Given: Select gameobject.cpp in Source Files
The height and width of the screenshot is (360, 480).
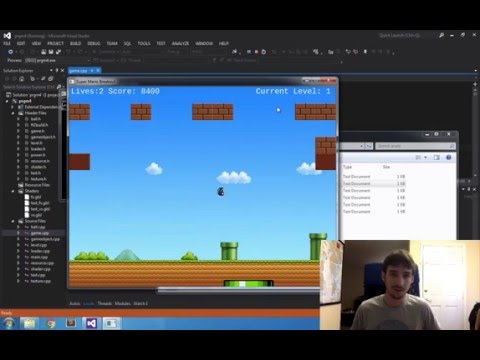Looking at the screenshot, I should 45,239.
